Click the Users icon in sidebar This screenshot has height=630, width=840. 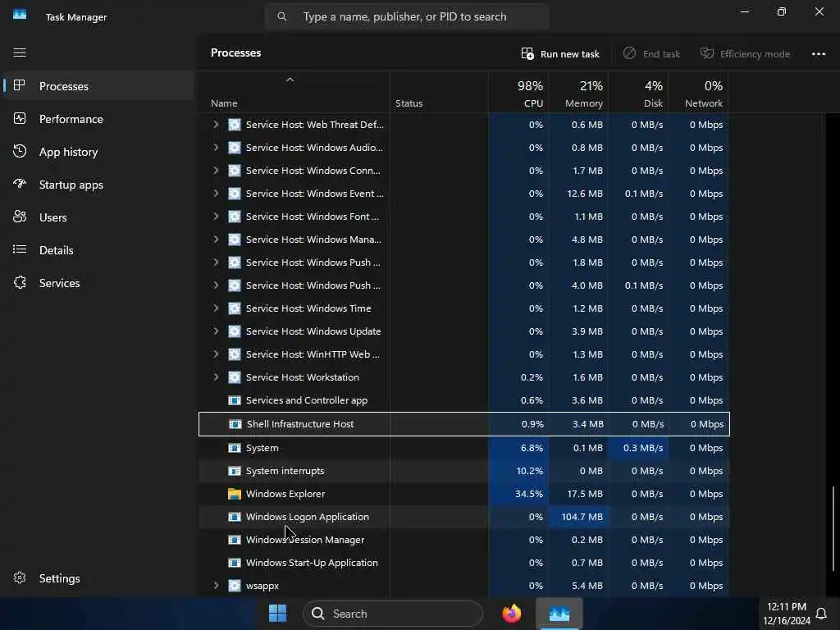pos(20,217)
